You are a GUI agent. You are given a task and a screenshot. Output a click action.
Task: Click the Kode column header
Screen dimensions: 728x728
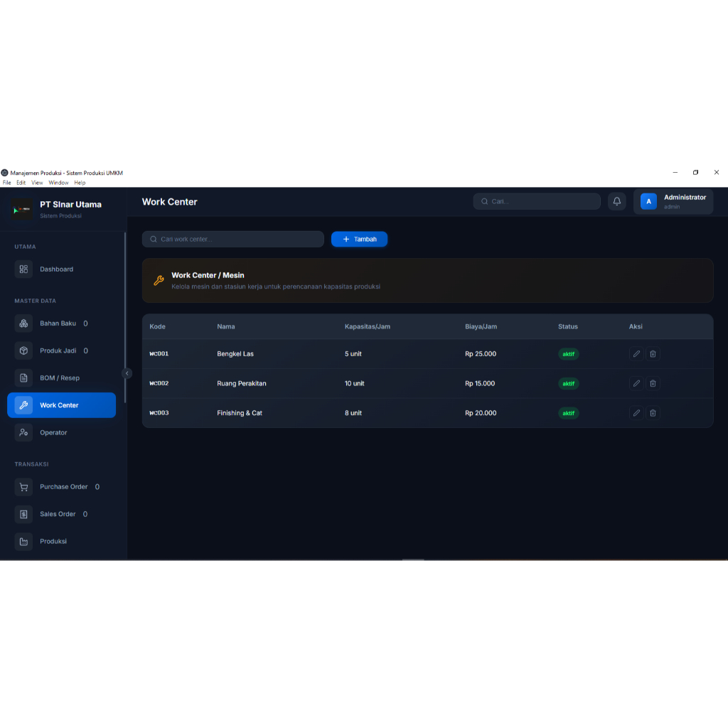pyautogui.click(x=157, y=327)
